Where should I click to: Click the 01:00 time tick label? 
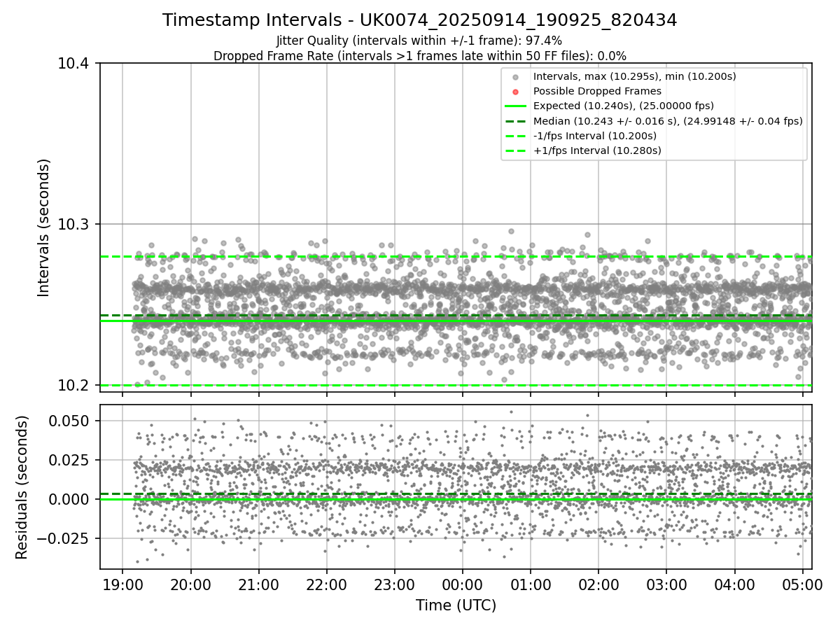(x=531, y=584)
